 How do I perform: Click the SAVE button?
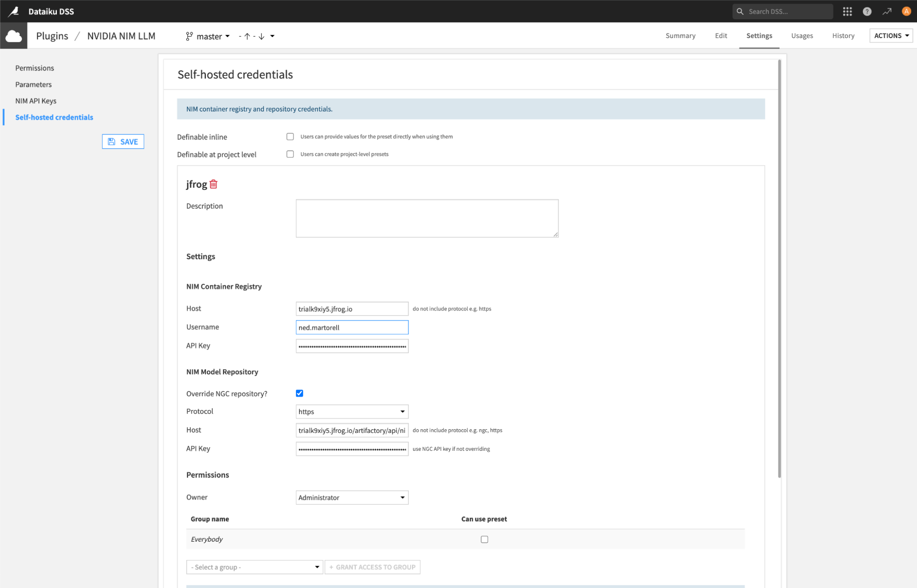tap(123, 142)
